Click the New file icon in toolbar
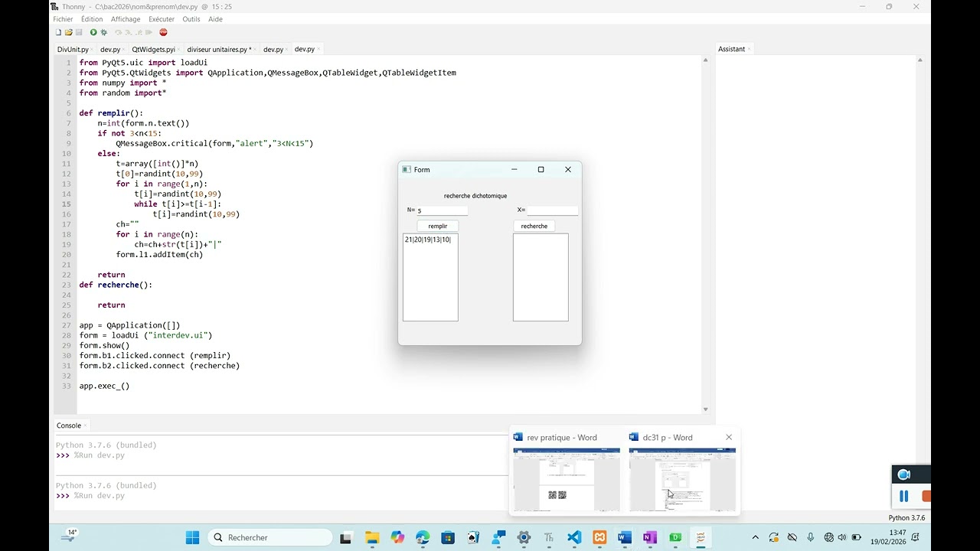The image size is (980, 551). tap(58, 32)
